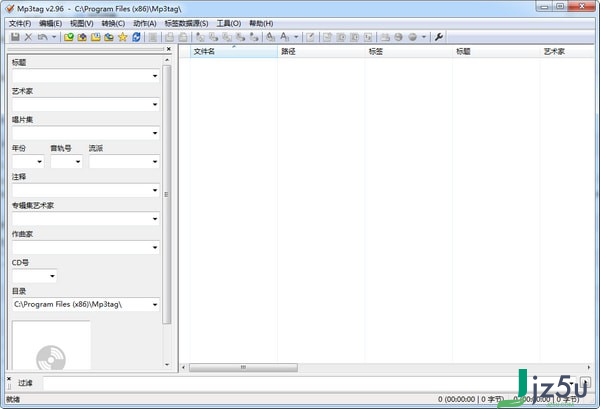600x409 pixels.
Task: Click the album cover art placeholder
Action: pos(51,345)
